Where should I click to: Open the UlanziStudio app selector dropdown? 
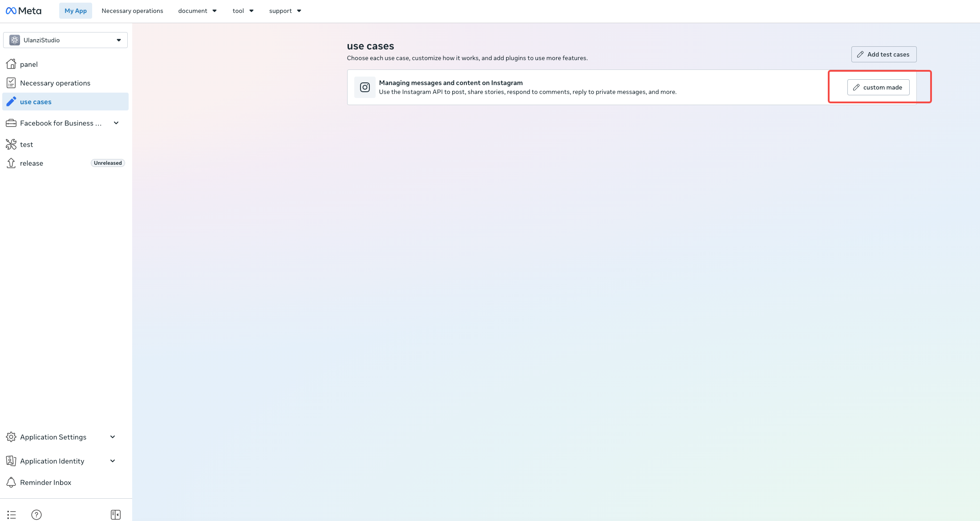coord(65,40)
